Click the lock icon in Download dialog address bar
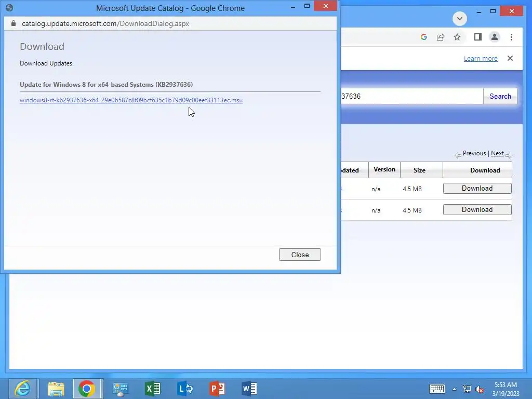 click(x=14, y=23)
